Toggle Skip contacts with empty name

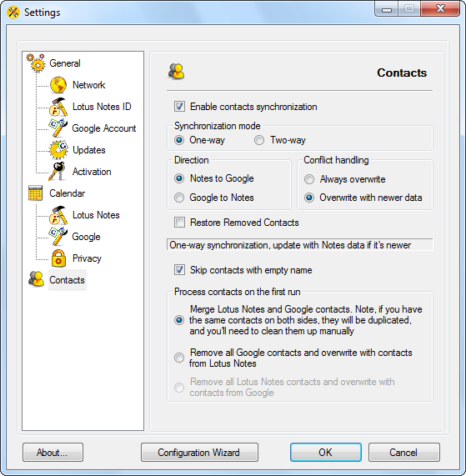click(179, 270)
